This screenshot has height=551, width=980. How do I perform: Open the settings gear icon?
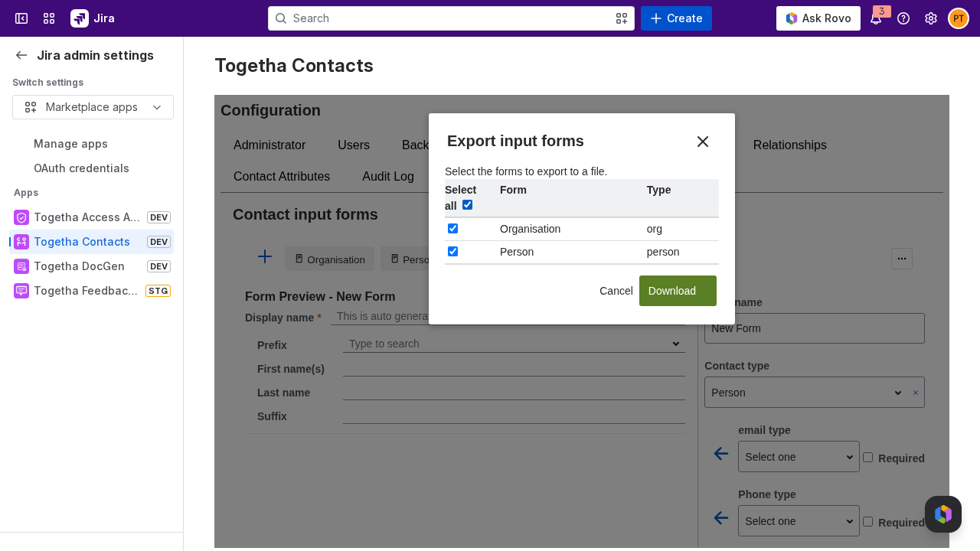[x=931, y=18]
